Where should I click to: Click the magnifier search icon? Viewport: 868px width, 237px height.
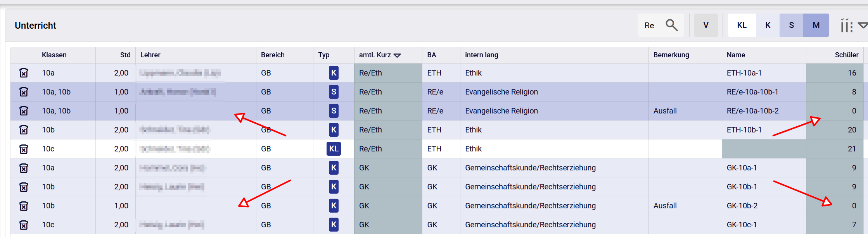pyautogui.click(x=671, y=26)
